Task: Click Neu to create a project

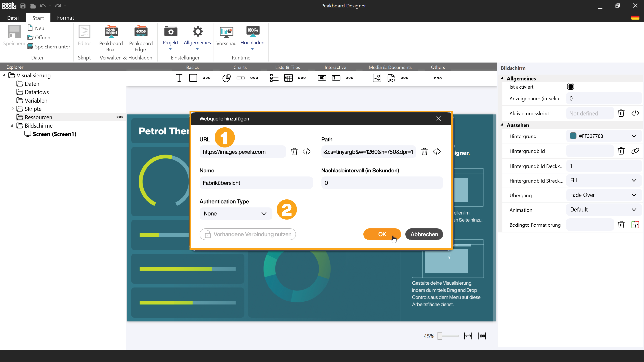Action: (36, 28)
